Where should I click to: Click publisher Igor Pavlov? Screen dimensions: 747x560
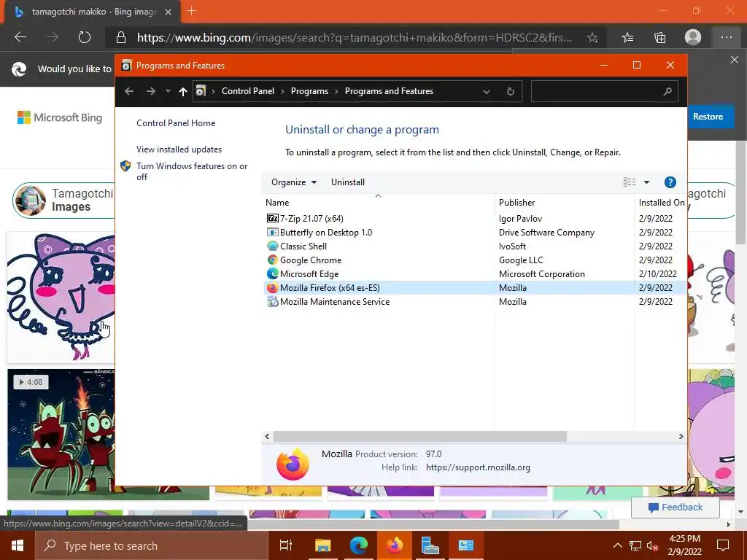click(520, 219)
